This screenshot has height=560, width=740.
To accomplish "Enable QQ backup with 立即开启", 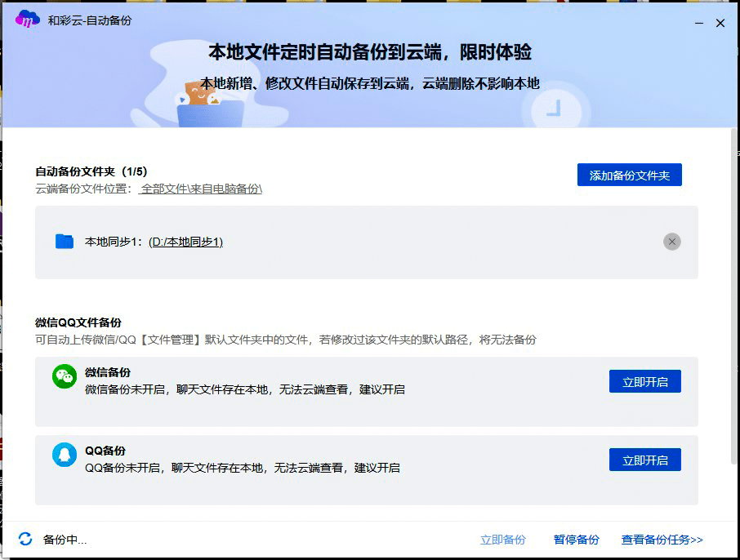I will [x=644, y=460].
